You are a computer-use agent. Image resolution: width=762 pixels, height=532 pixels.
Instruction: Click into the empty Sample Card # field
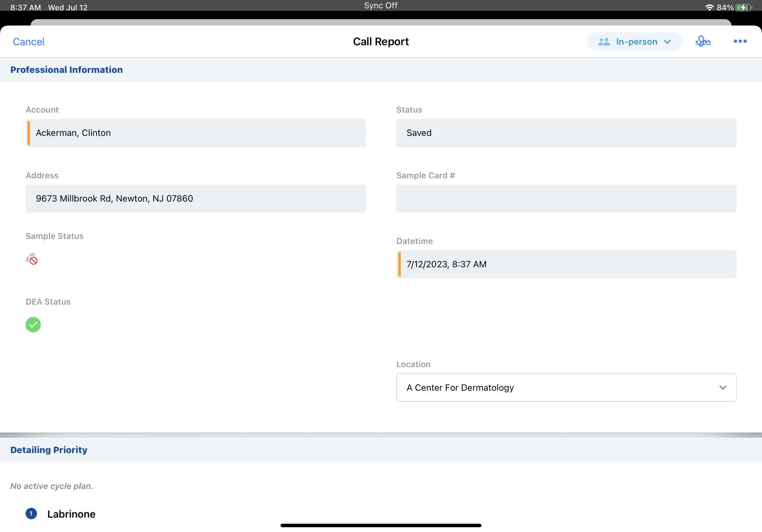tap(566, 199)
